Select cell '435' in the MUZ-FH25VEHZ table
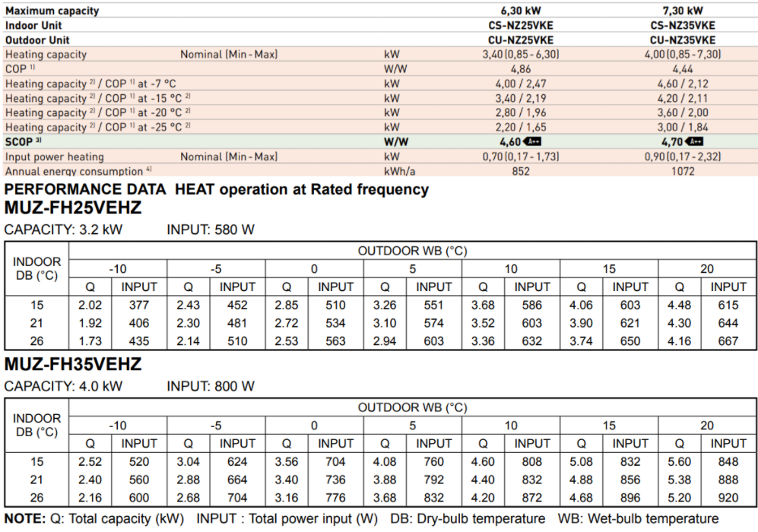Image resolution: width=758 pixels, height=532 pixels. pos(138,341)
